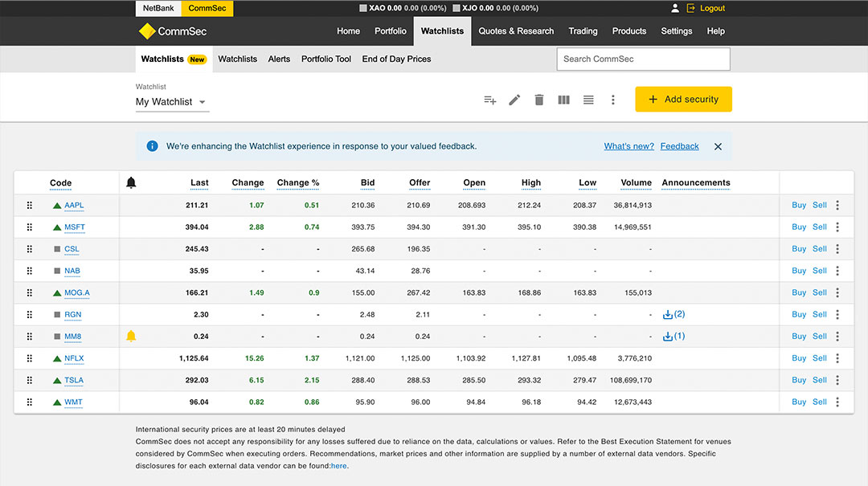Open the Watchlists New sub-tab
The height and width of the screenshot is (486, 868).
174,59
